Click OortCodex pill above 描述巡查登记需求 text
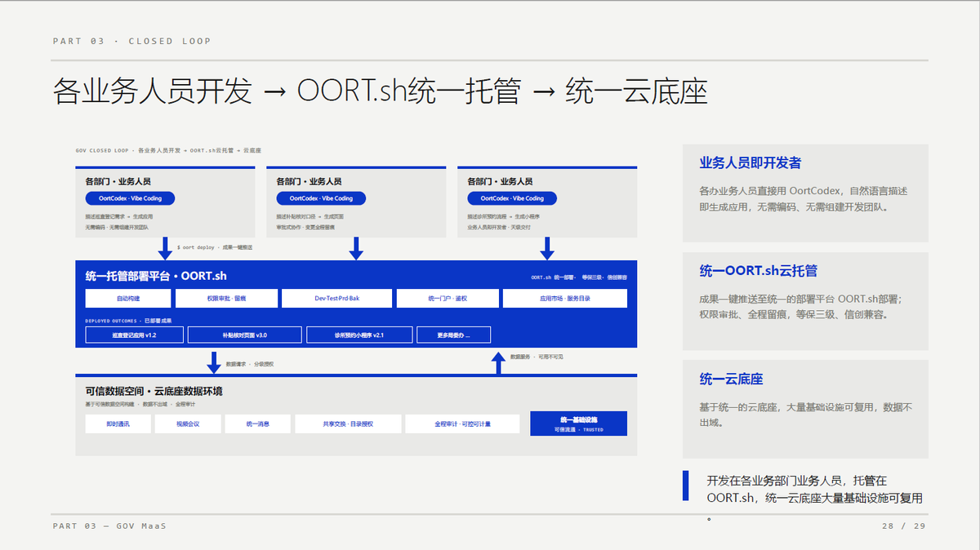Viewport: 980px width, 550px height. (130, 198)
